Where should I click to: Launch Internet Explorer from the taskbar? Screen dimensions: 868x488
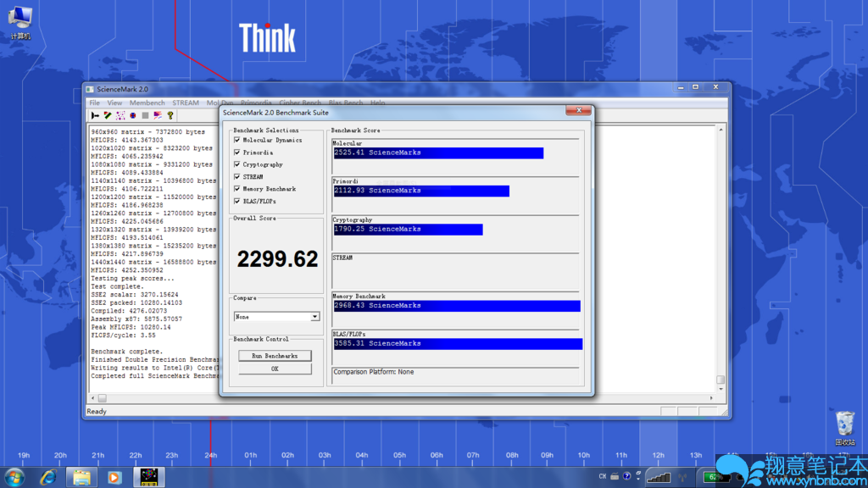tap(48, 477)
